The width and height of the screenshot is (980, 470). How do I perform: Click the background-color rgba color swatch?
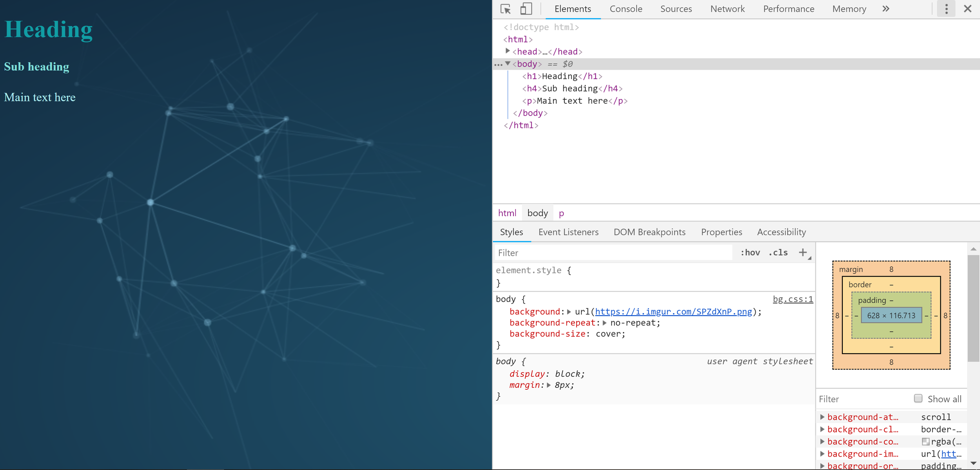pyautogui.click(x=926, y=441)
